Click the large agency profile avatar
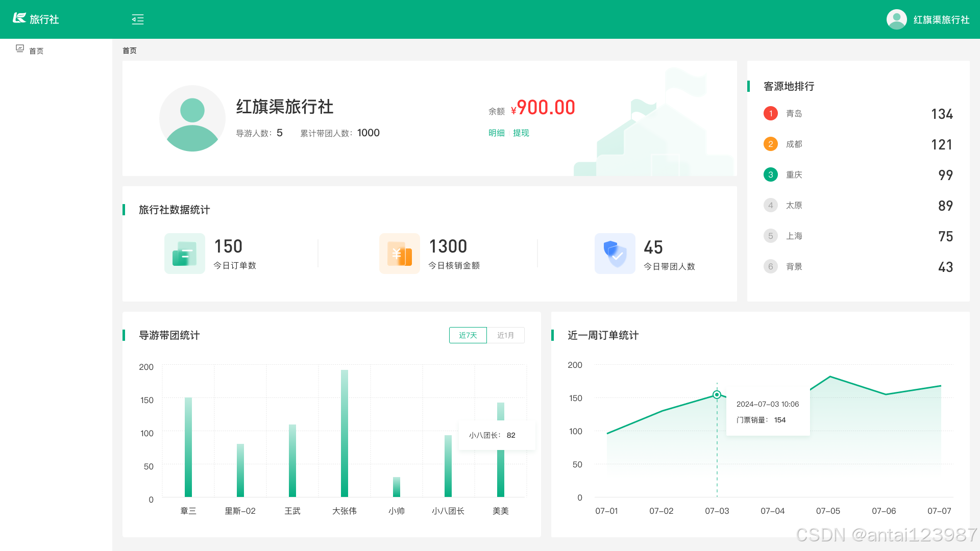980x551 pixels. (x=192, y=118)
